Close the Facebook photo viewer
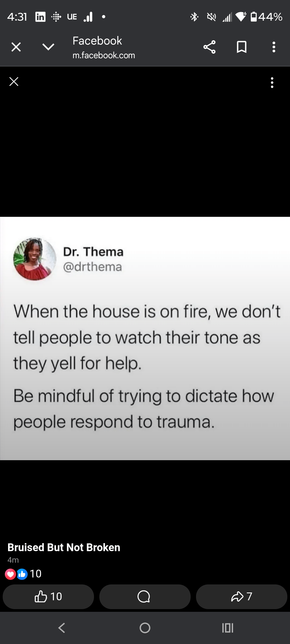 14,82
